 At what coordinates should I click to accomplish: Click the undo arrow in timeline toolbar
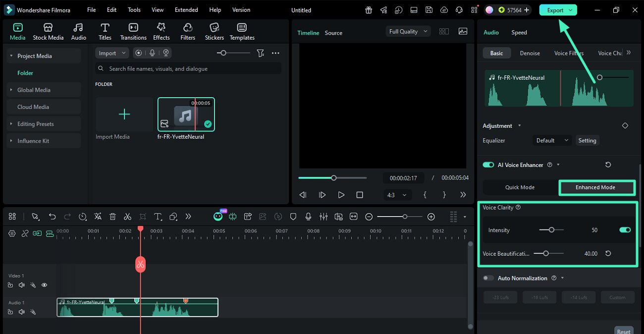[x=52, y=217]
